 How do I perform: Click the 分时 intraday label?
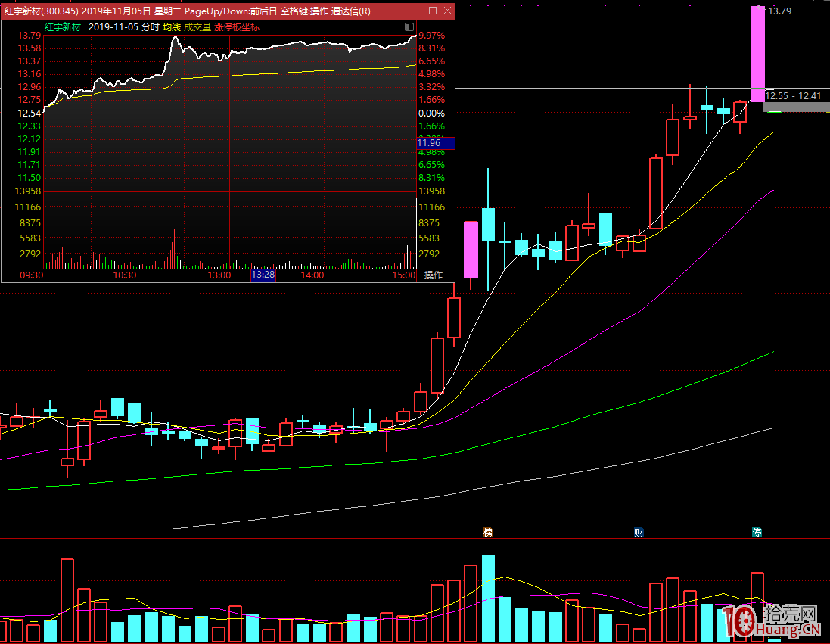coord(151,26)
